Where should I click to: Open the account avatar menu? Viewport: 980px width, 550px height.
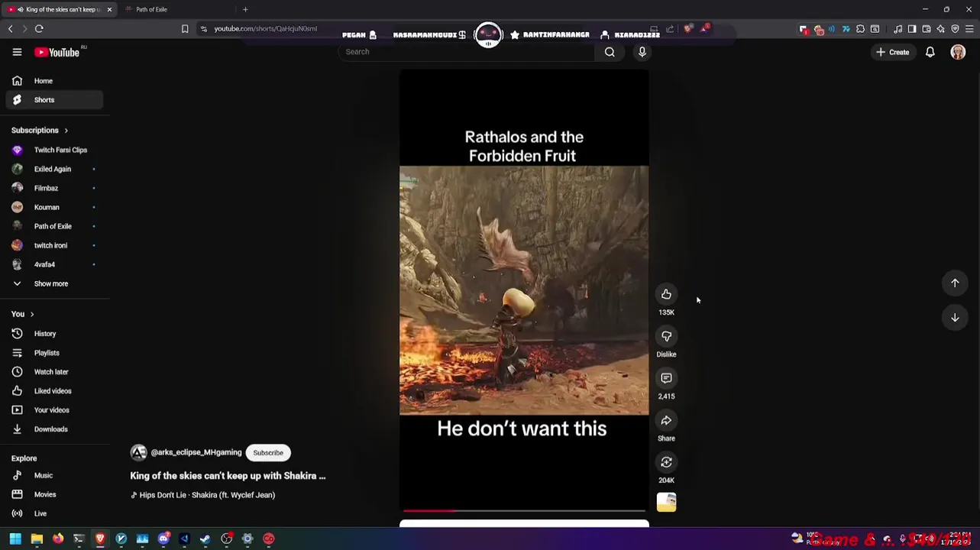coord(958,52)
